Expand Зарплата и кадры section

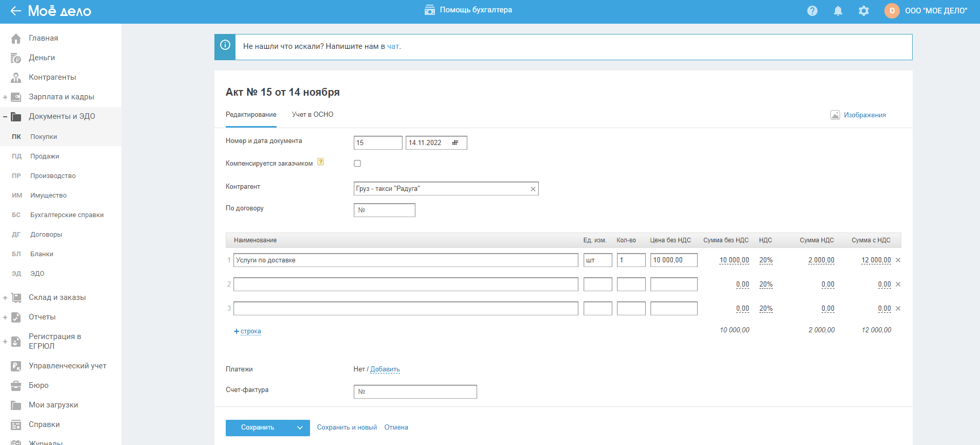[5, 97]
